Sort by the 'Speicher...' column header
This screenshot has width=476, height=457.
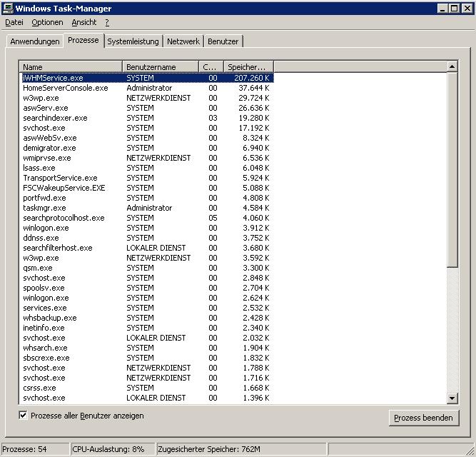[x=248, y=67]
